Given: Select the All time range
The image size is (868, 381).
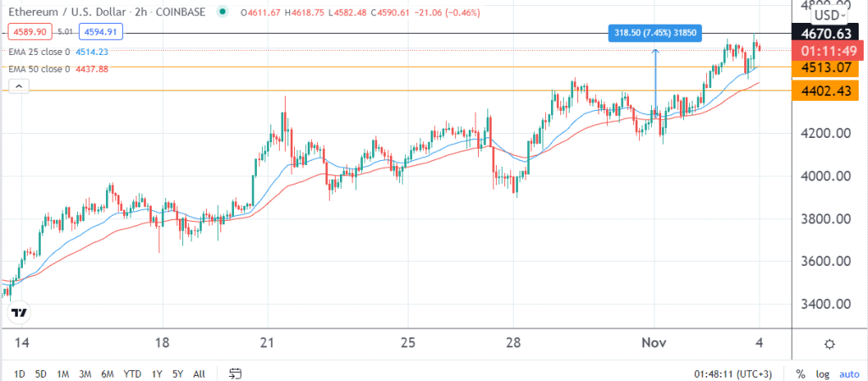Looking at the screenshot, I should [x=199, y=374].
